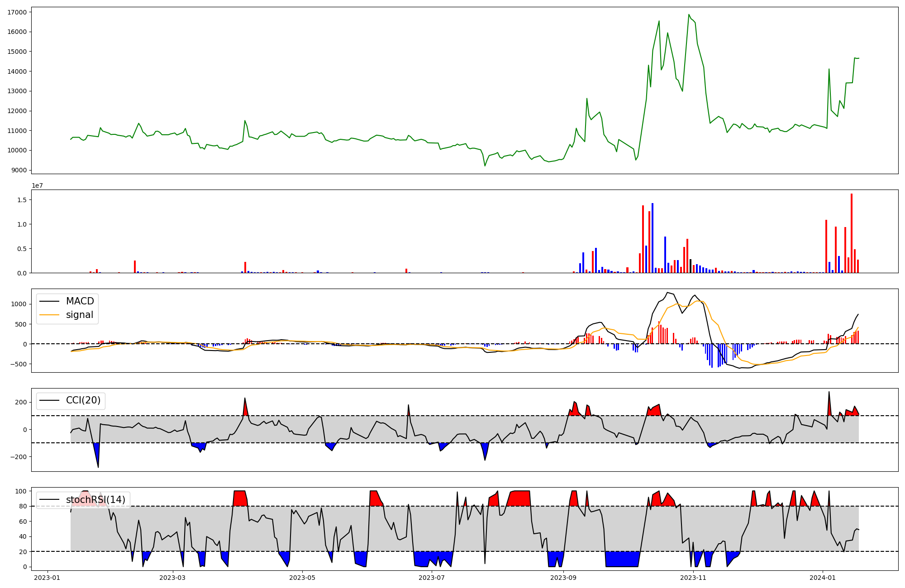This screenshot has height=588, width=905.
Task: Click the 2023-09 date tick label
Action: 563,578
